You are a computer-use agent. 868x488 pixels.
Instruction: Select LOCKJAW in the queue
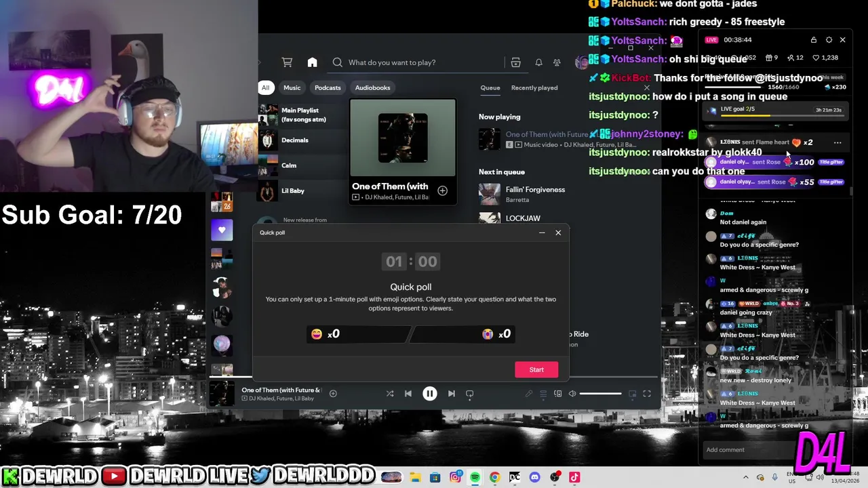pos(523,218)
